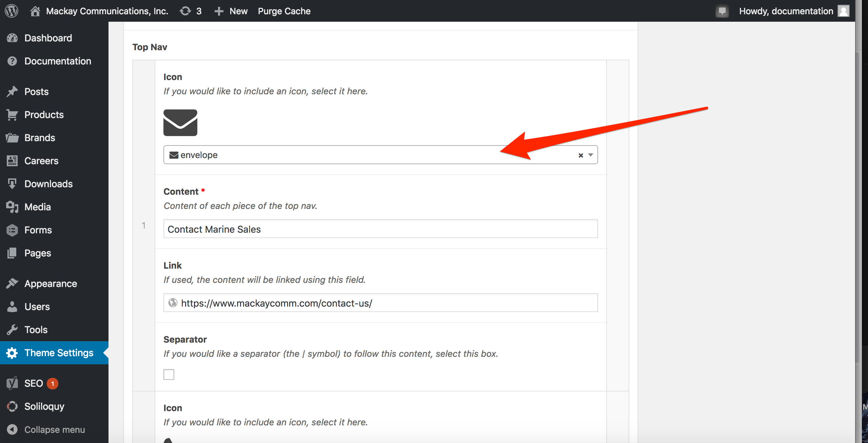Open Mackay Communications, Inc. site link
This screenshot has width=868, height=443.
pyautogui.click(x=107, y=11)
